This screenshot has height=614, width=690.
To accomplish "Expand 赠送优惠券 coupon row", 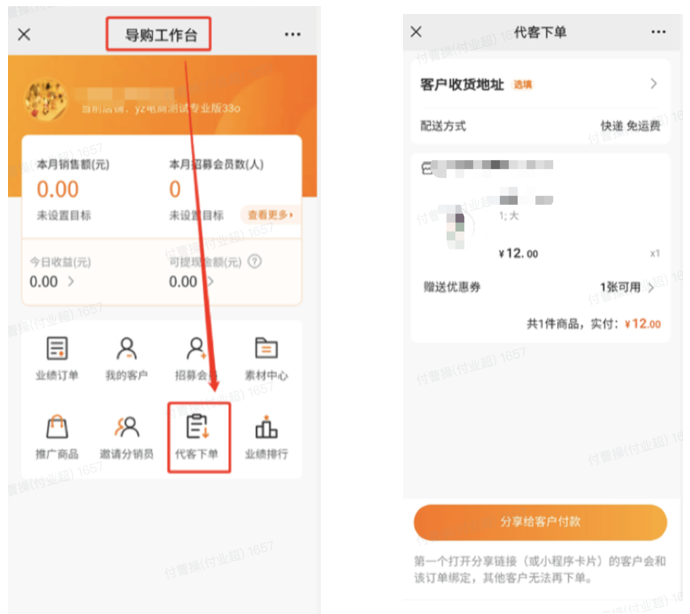I will tap(651, 288).
